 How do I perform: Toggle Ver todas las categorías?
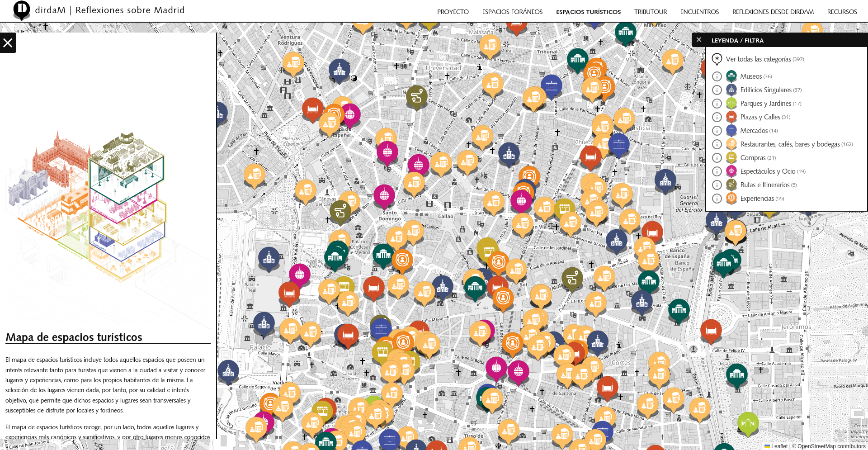pyautogui.click(x=717, y=59)
